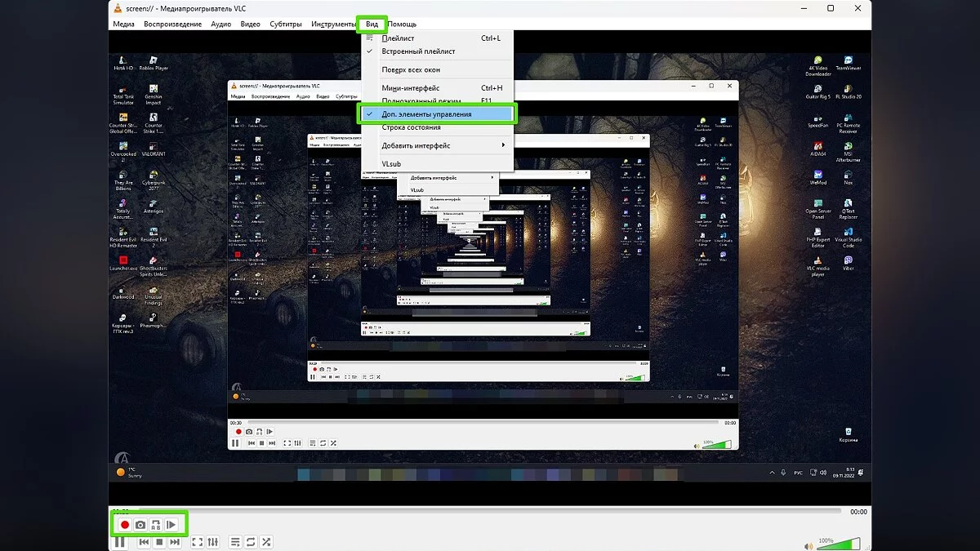Open the Аудио menu
This screenshot has height=551, width=980.
tap(220, 24)
